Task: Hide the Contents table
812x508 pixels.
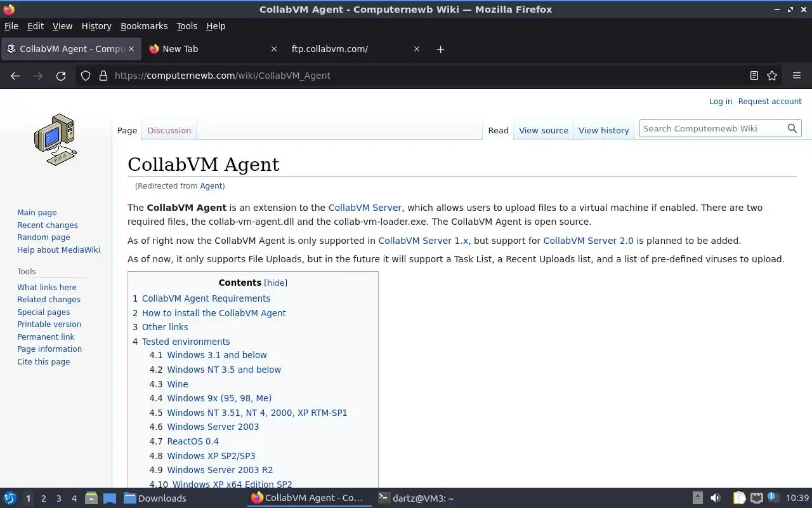Action: [x=275, y=283]
